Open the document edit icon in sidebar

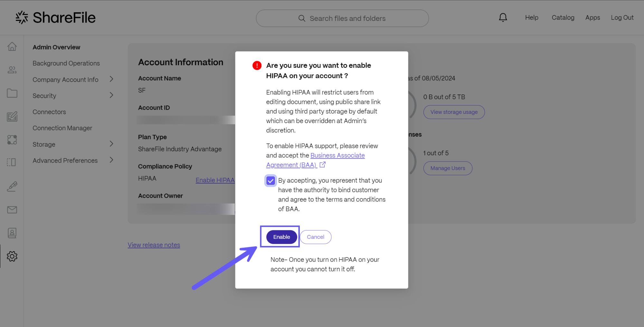[x=12, y=116]
